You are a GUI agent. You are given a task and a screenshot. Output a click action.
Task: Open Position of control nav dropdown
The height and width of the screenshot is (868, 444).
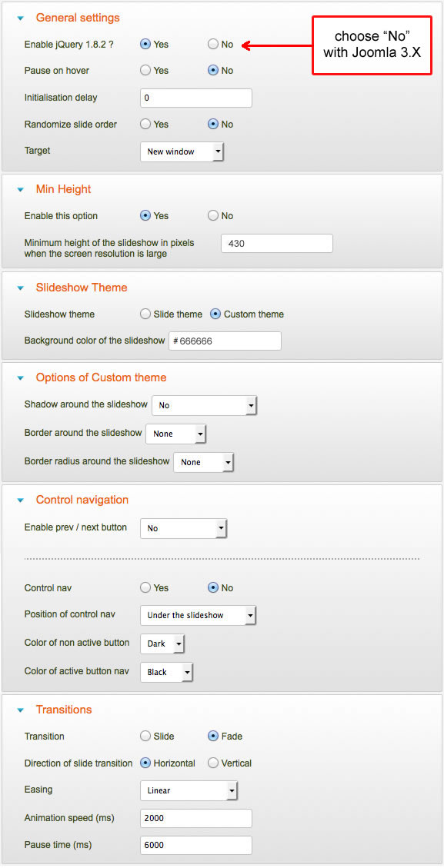pyautogui.click(x=198, y=615)
